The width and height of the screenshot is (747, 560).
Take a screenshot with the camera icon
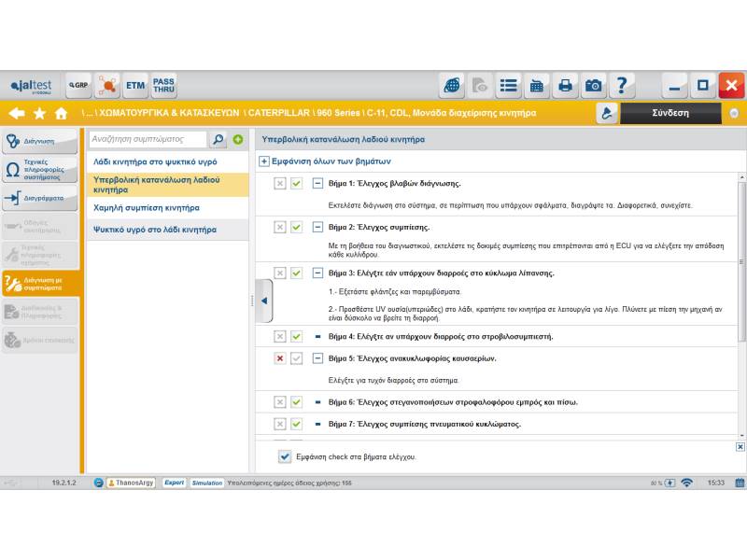(x=594, y=86)
